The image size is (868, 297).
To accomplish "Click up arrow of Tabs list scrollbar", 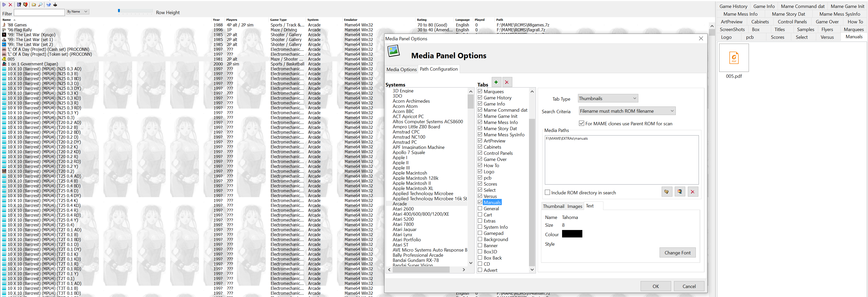I will coord(532,92).
